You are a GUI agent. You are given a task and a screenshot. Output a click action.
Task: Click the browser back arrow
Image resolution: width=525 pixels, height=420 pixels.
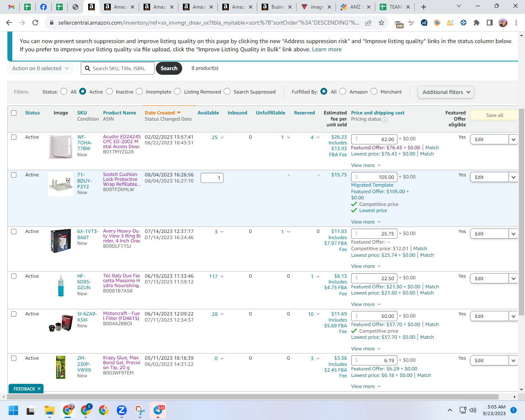click(9, 23)
